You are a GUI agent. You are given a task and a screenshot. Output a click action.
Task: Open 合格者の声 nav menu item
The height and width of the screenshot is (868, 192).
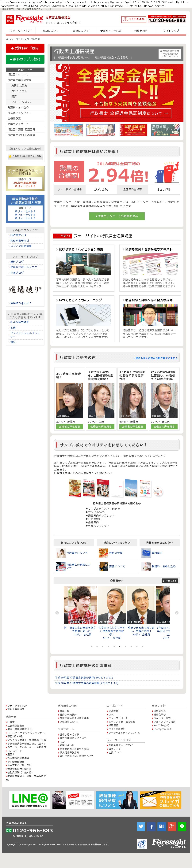tap(141, 31)
